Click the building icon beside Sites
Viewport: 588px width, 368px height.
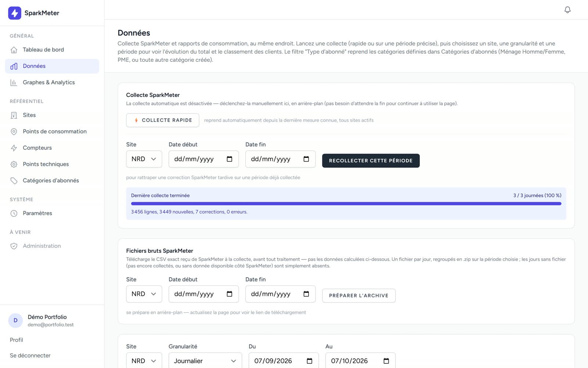[14, 115]
